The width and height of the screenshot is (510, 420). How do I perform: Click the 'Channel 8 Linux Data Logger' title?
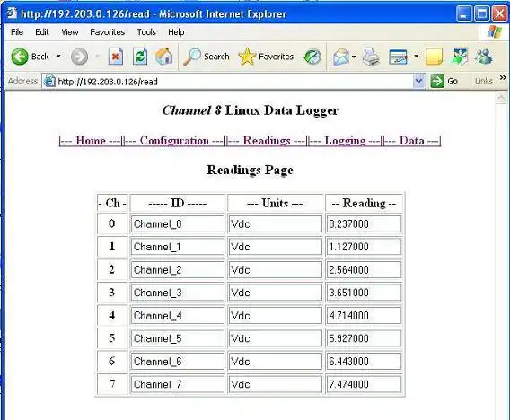pos(251,110)
